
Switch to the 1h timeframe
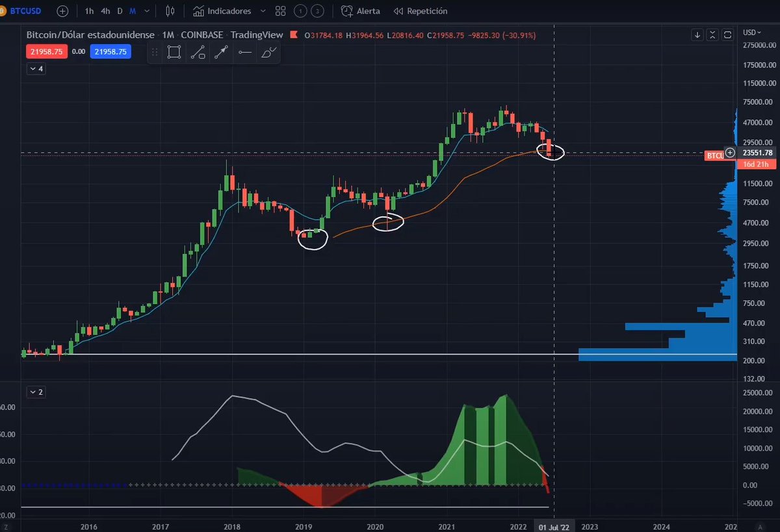89,11
